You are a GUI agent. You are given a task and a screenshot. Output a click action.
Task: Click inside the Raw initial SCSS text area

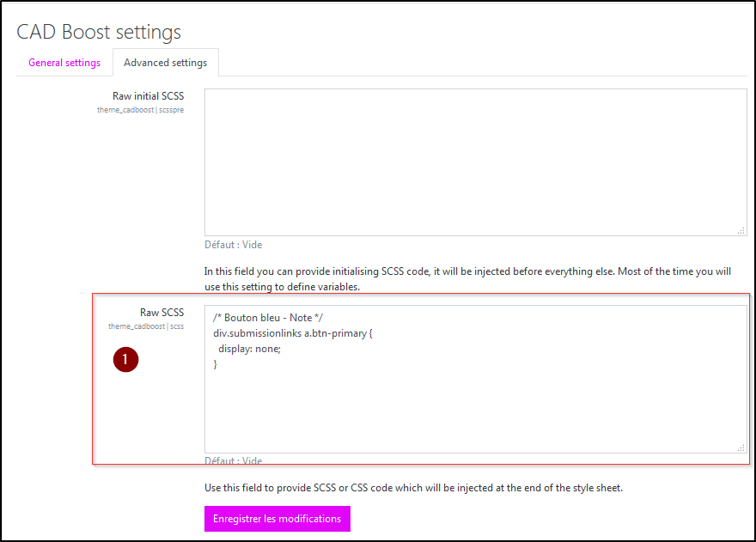pyautogui.click(x=475, y=161)
